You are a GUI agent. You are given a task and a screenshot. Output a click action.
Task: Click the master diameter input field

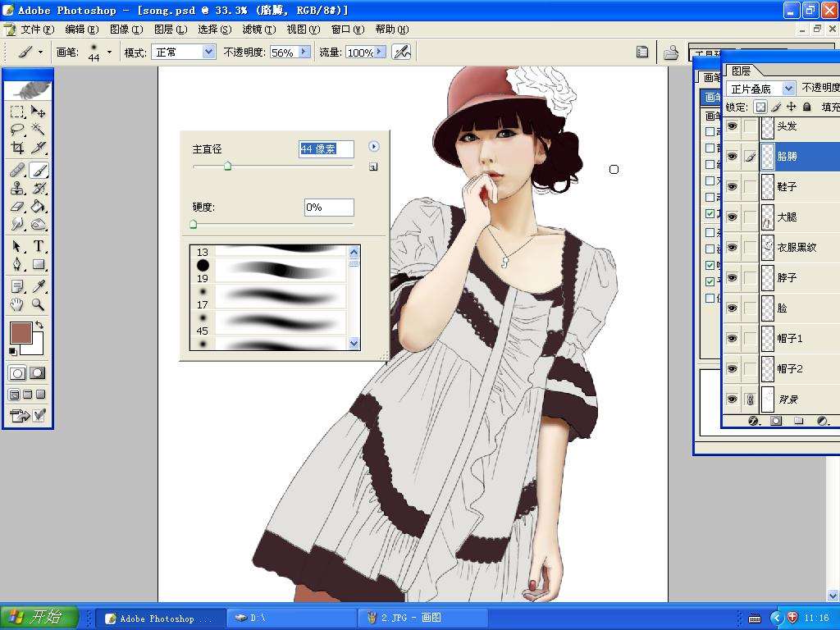coord(326,149)
